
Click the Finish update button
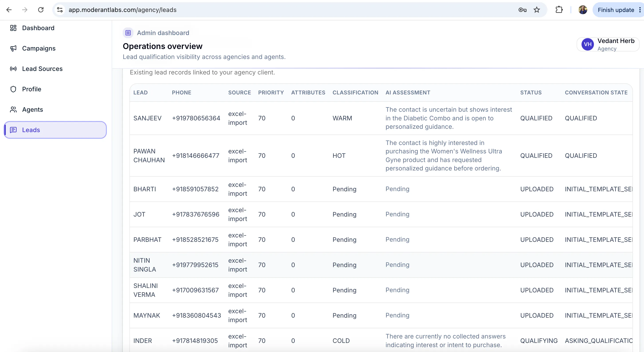pyautogui.click(x=616, y=10)
